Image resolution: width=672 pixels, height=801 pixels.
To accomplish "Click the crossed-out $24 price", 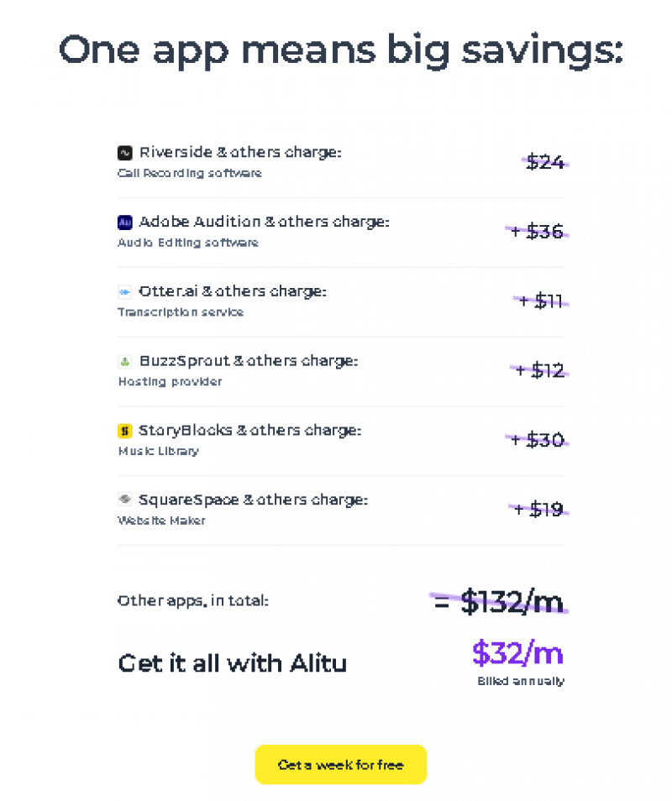I will tap(544, 163).
